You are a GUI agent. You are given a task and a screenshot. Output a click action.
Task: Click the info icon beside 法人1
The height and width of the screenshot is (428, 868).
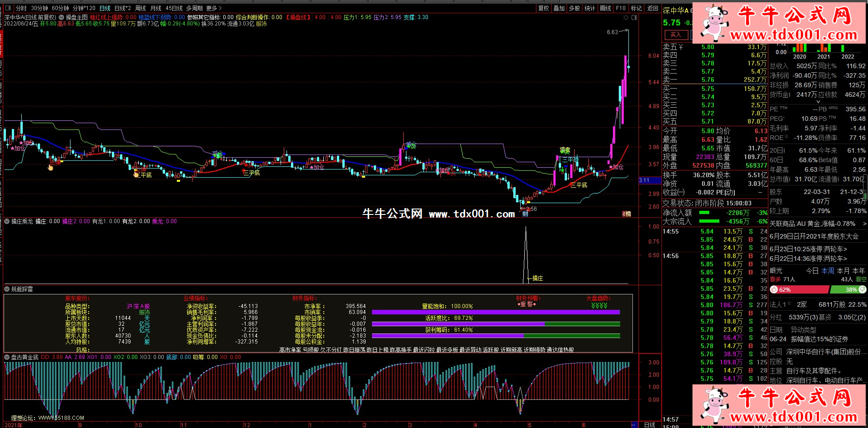(x=789, y=304)
